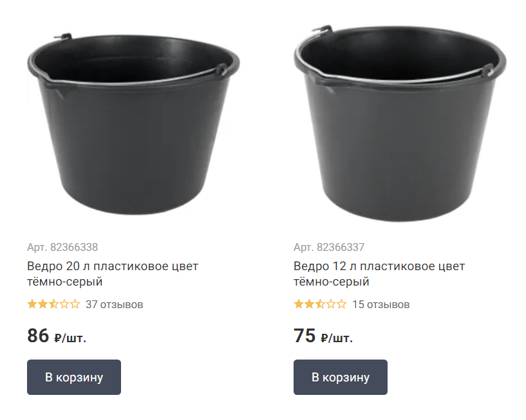Click the half-filled third star for the 20 л bucket
The width and height of the screenshot is (526, 420).
(x=53, y=304)
